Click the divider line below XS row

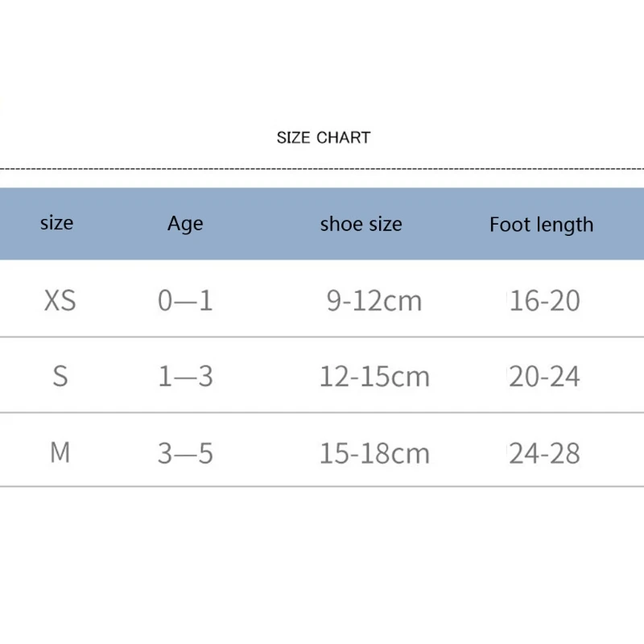[x=322, y=337]
